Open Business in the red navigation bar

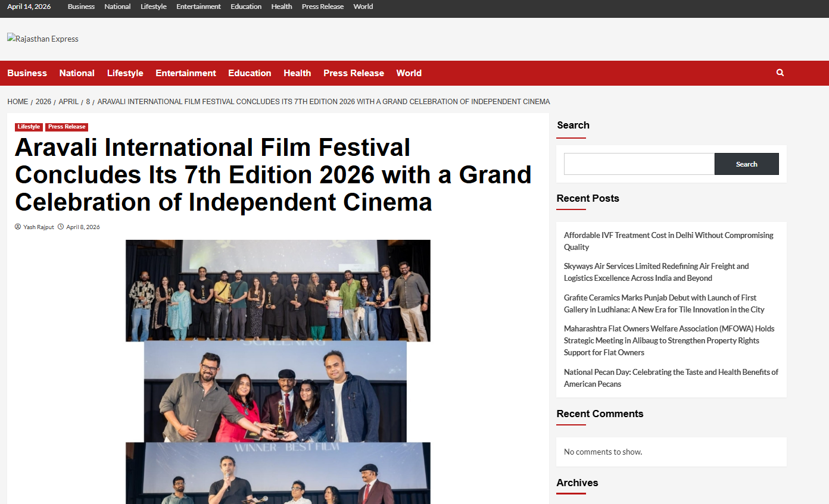[x=27, y=73]
